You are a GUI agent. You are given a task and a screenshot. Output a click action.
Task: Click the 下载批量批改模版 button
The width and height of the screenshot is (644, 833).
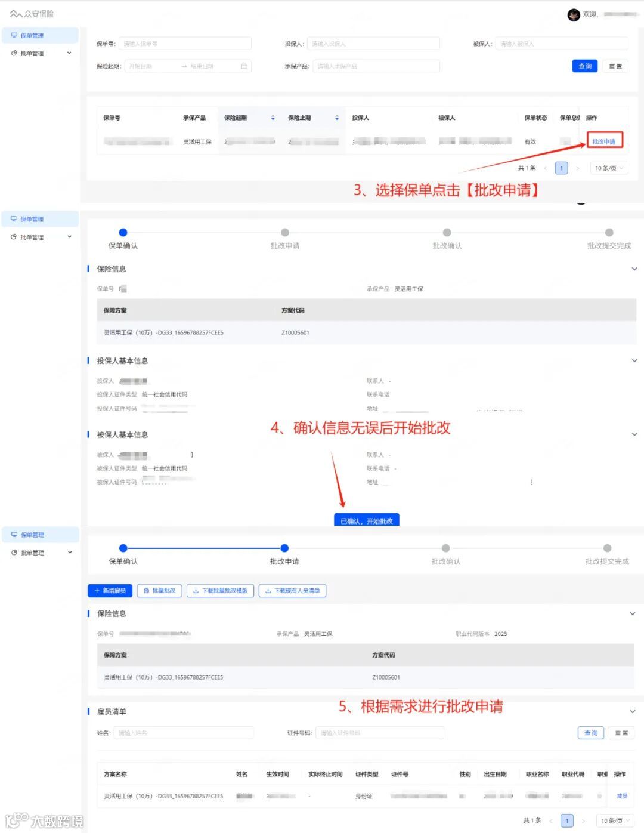click(x=221, y=591)
